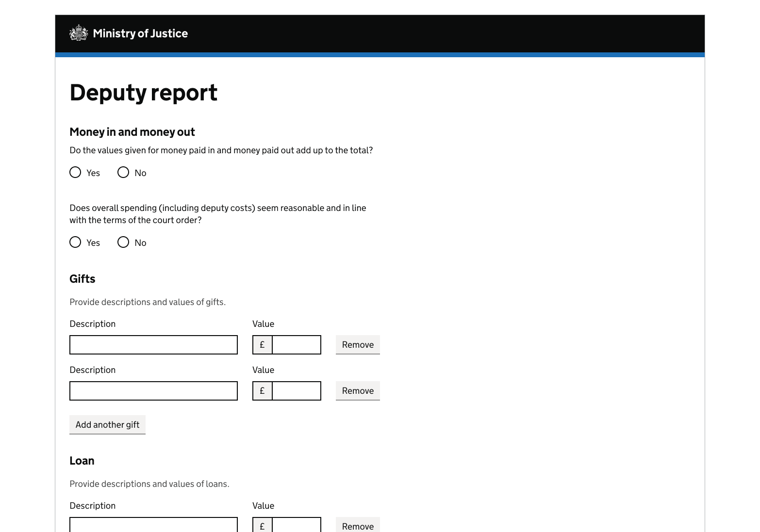Viewport: 760px width, 532px height.
Task: Click Add another gift button
Action: 107,425
